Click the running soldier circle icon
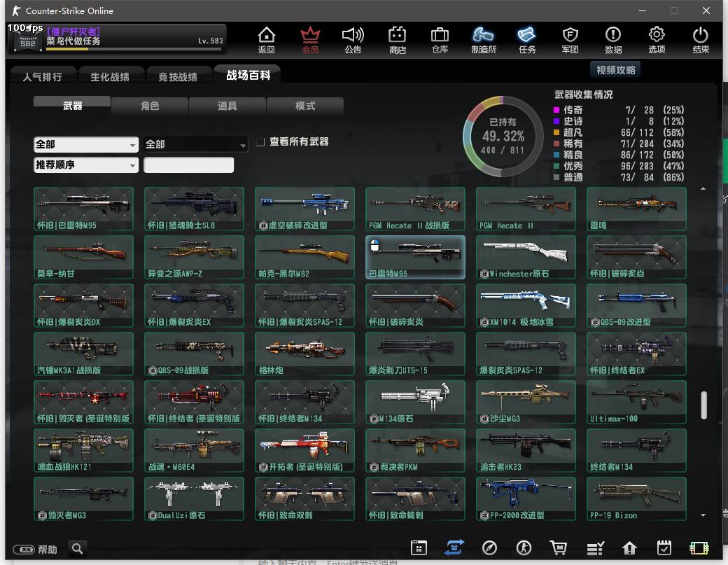 point(524,548)
